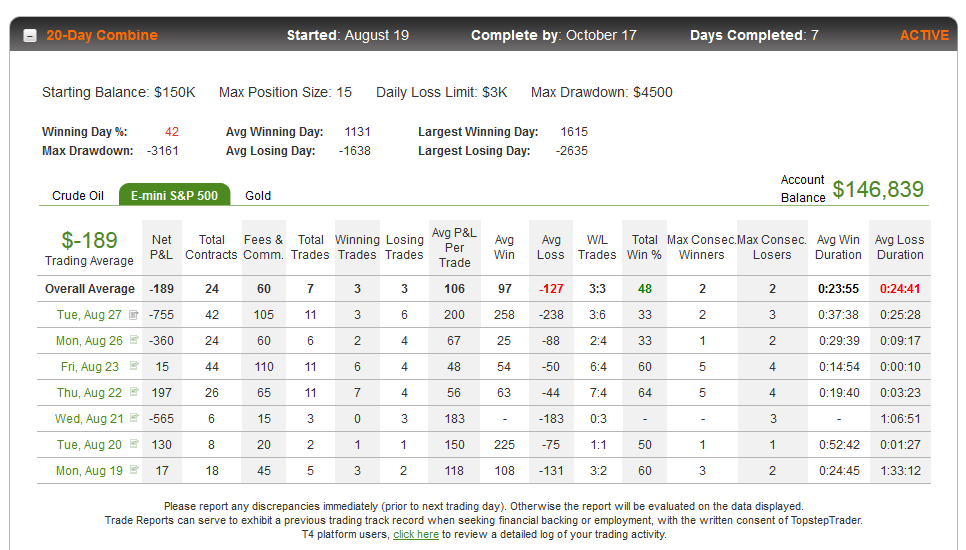966x550 pixels.
Task: Open note icon for Mon, Aug 26
Action: [134, 340]
